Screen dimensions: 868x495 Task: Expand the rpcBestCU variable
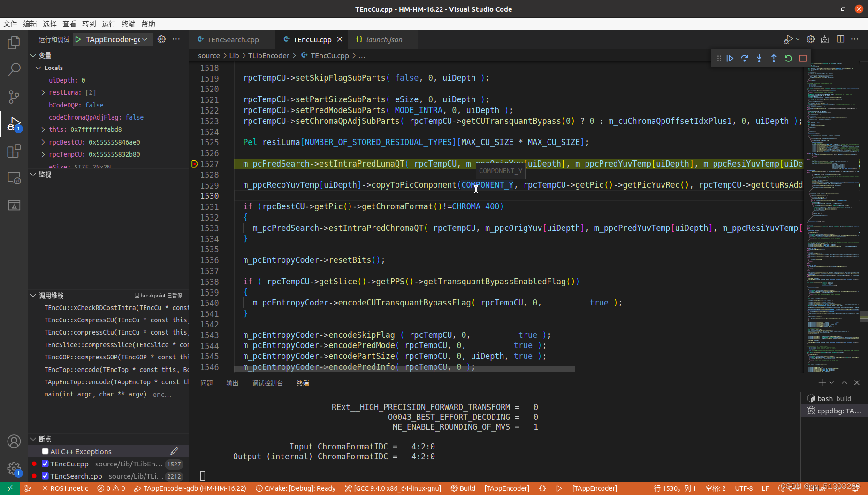[43, 142]
